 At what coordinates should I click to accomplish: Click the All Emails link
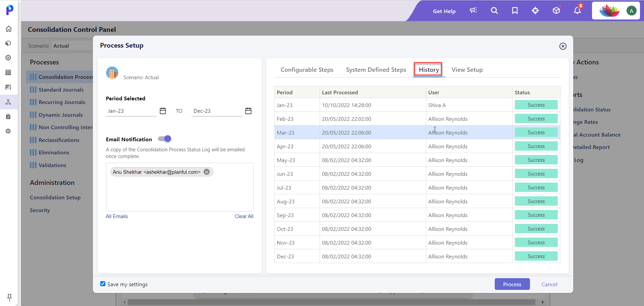click(x=117, y=216)
